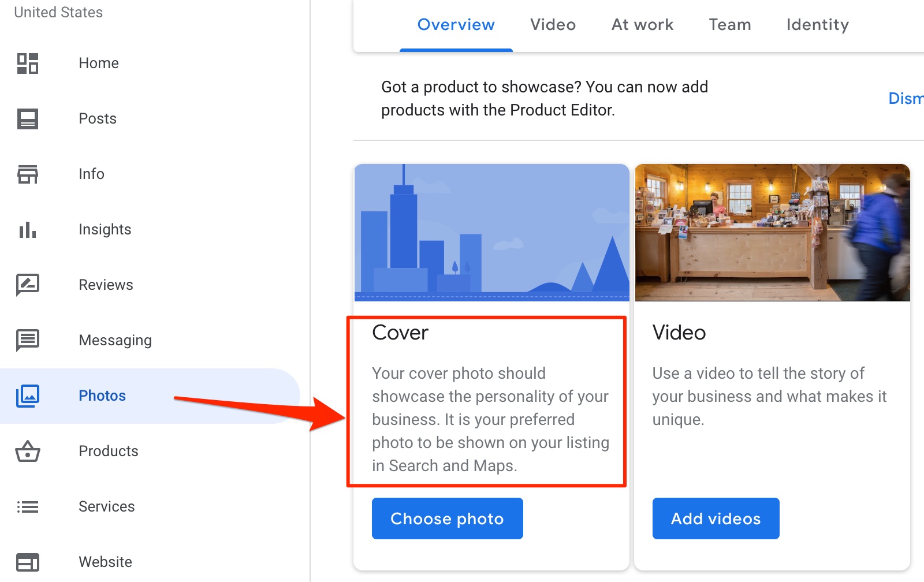The width and height of the screenshot is (924, 582).
Task: Click the Cover placeholder skyline image
Action: [x=492, y=233]
